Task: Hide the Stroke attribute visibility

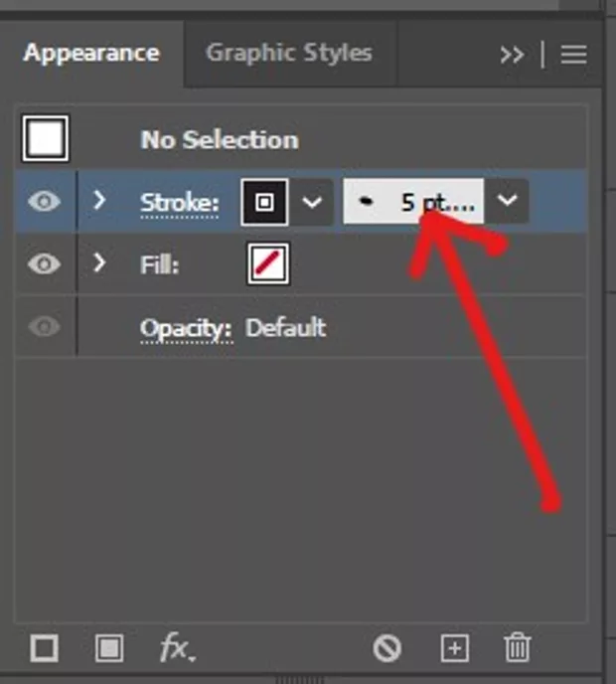Action: click(44, 202)
